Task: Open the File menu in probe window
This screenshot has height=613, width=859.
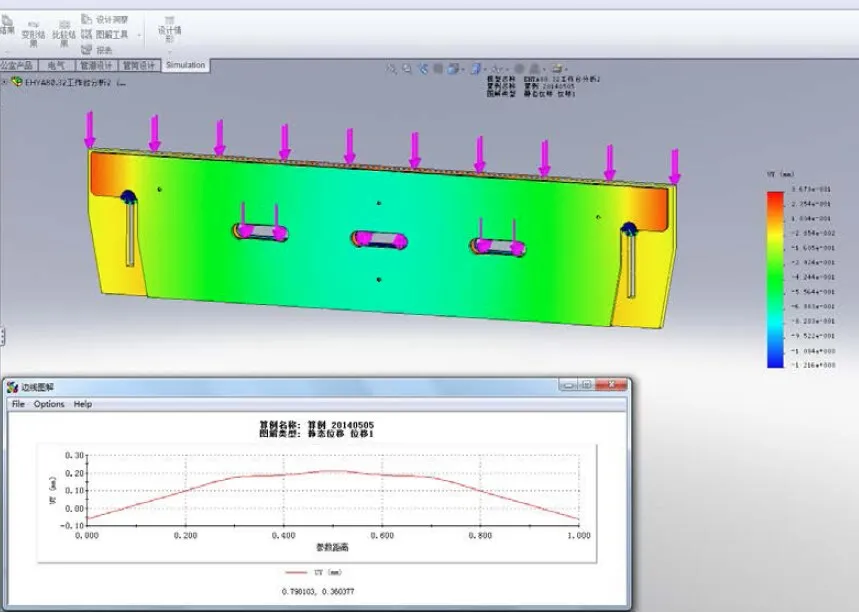Action: (x=17, y=404)
